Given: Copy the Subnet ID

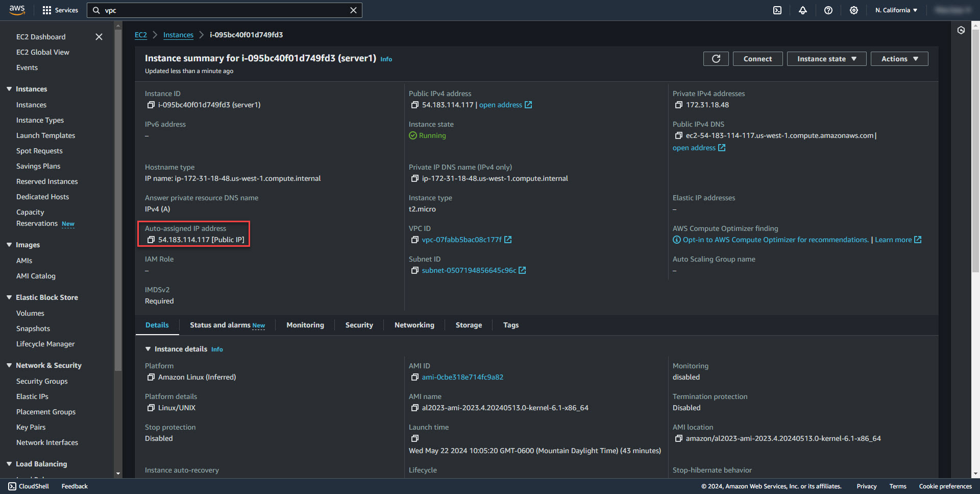Looking at the screenshot, I should (x=414, y=270).
